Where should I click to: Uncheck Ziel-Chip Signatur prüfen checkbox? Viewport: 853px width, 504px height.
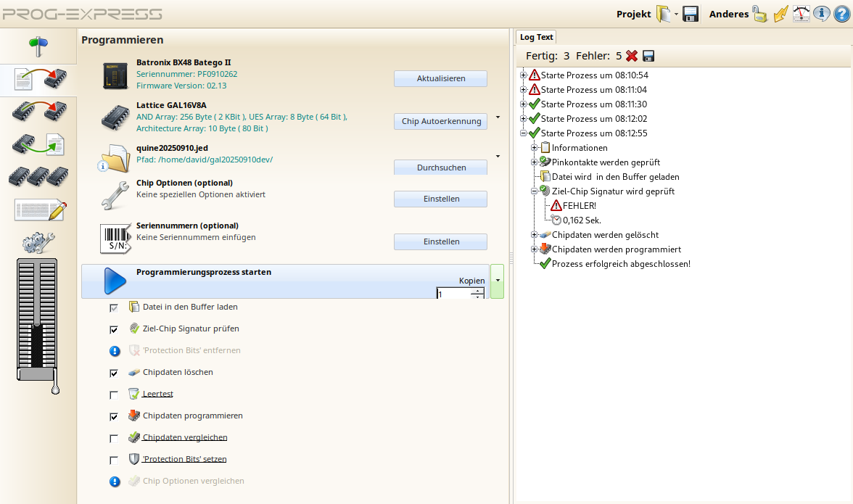pyautogui.click(x=114, y=329)
